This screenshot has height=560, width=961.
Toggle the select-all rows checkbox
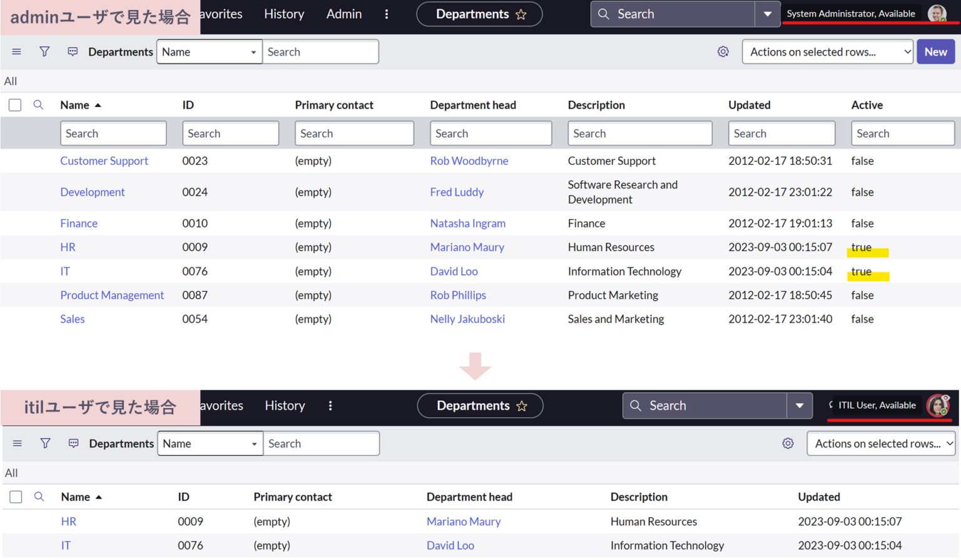[14, 104]
